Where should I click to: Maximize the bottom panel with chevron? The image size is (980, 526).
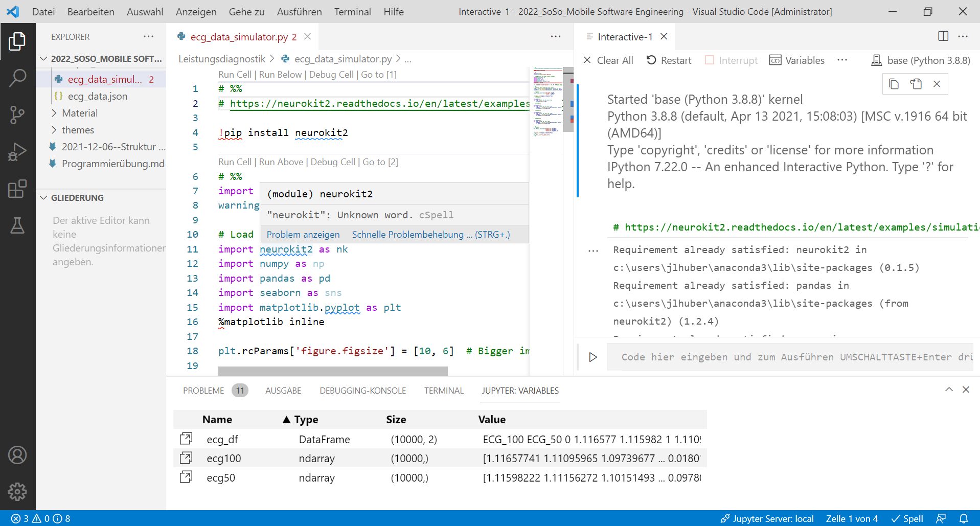[x=949, y=390]
